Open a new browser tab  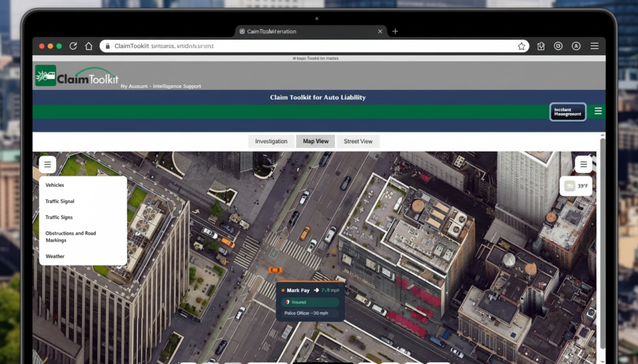[395, 31]
